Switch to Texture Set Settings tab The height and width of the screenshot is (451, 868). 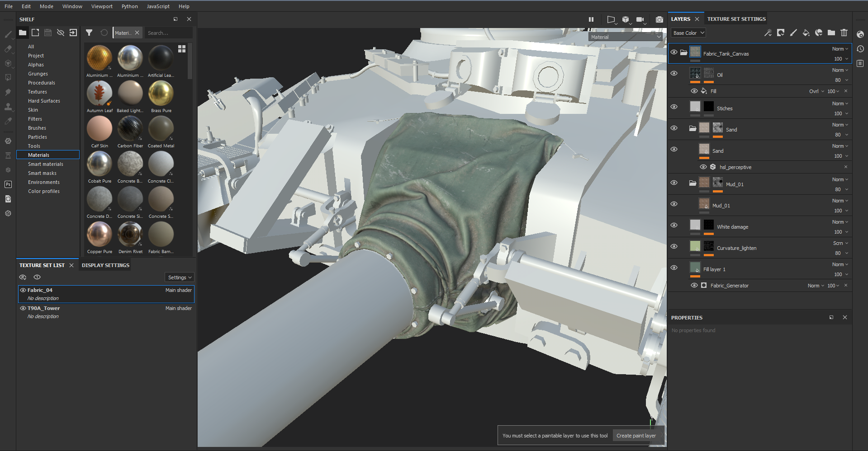736,19
